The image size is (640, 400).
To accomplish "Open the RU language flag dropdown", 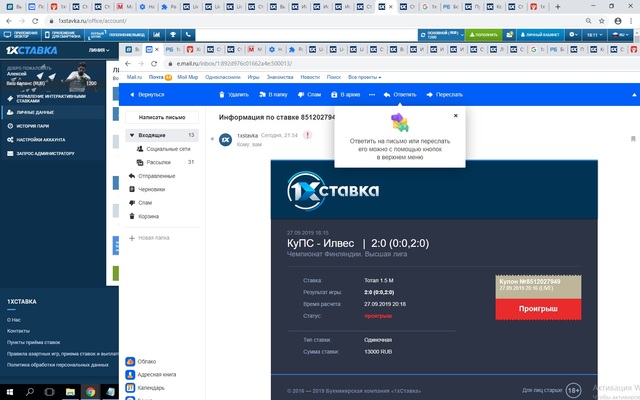I will [x=620, y=35].
